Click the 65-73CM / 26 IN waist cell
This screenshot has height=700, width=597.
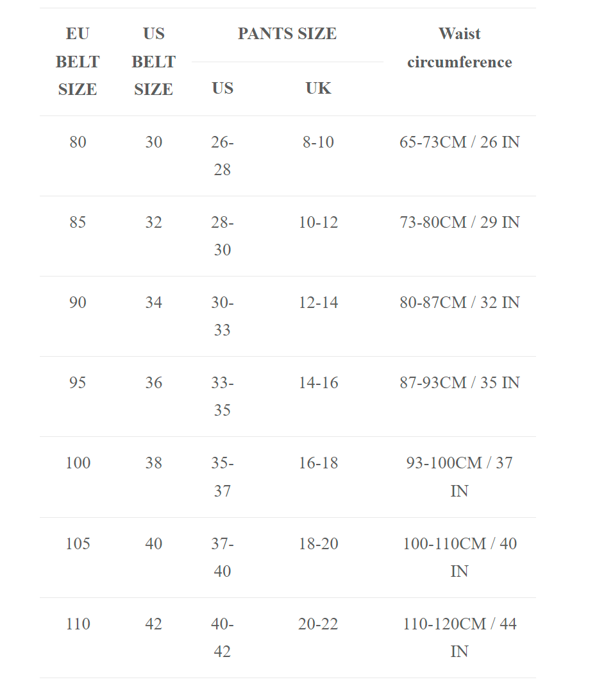(x=459, y=142)
